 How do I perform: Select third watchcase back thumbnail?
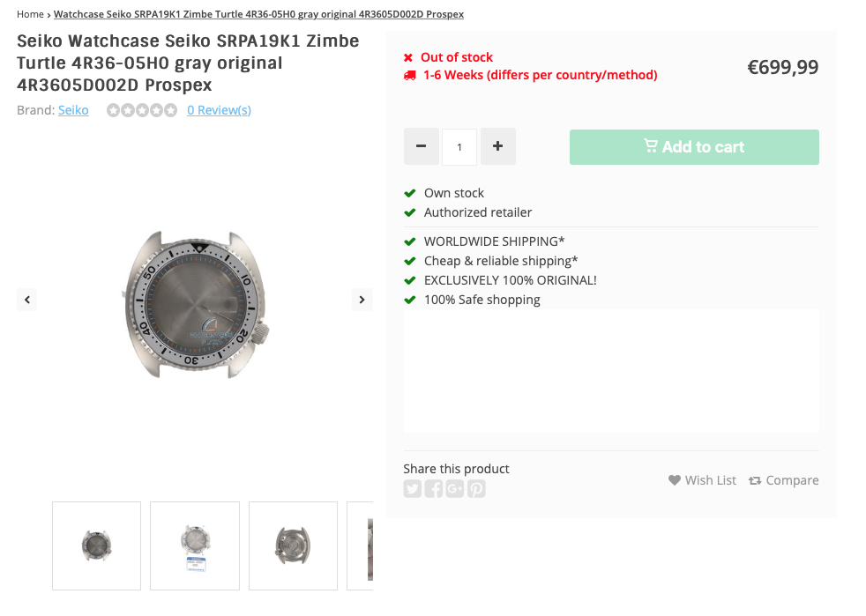[x=293, y=545]
